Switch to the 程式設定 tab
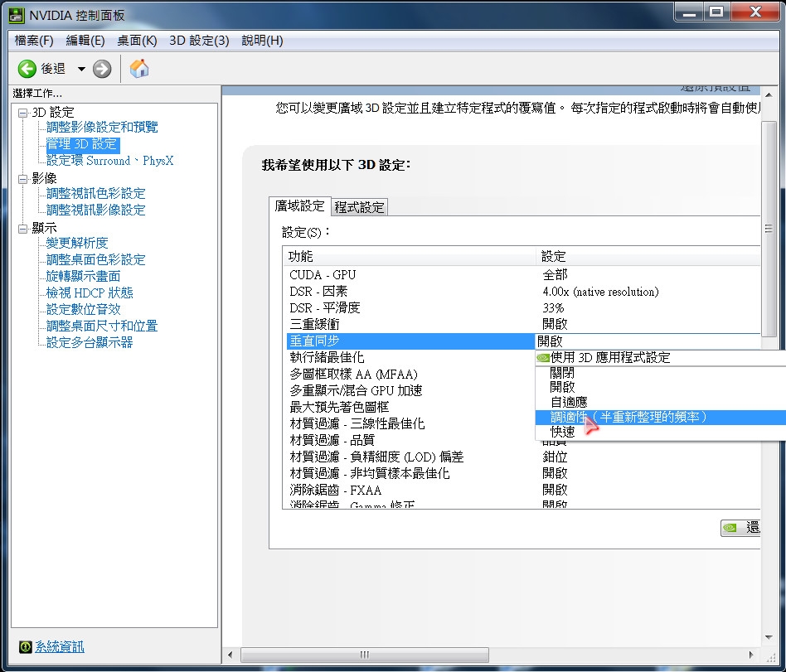The width and height of the screenshot is (786, 672). [x=359, y=207]
